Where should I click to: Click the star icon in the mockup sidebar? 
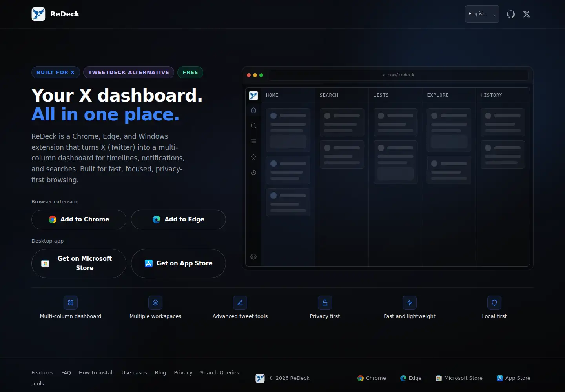(253, 157)
